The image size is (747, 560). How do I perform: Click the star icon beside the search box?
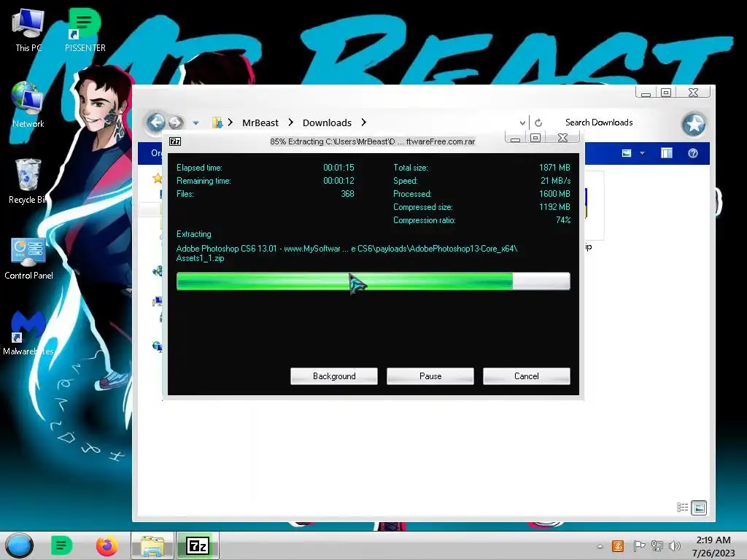694,124
